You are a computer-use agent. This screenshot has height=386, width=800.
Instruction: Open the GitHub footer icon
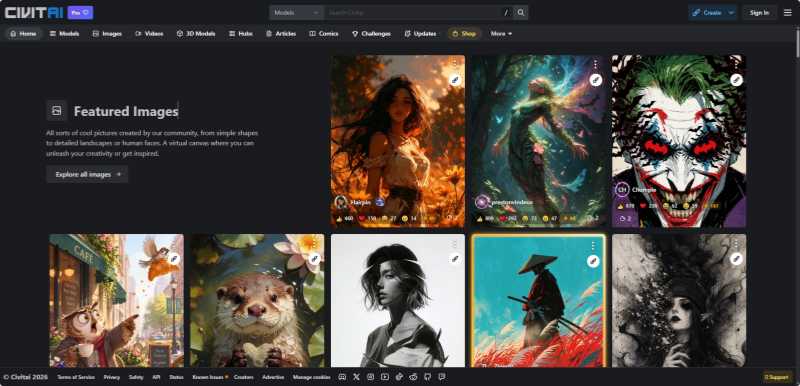click(x=428, y=377)
